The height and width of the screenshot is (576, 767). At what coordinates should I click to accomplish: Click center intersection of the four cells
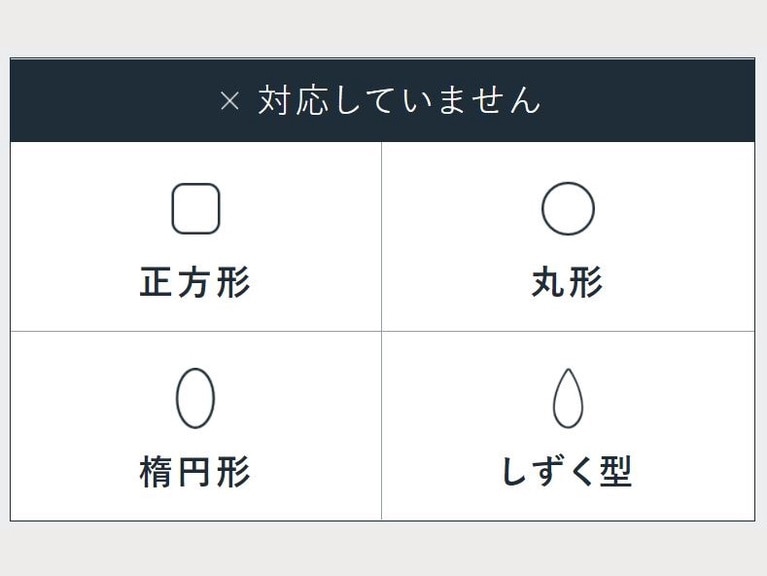[381, 331]
